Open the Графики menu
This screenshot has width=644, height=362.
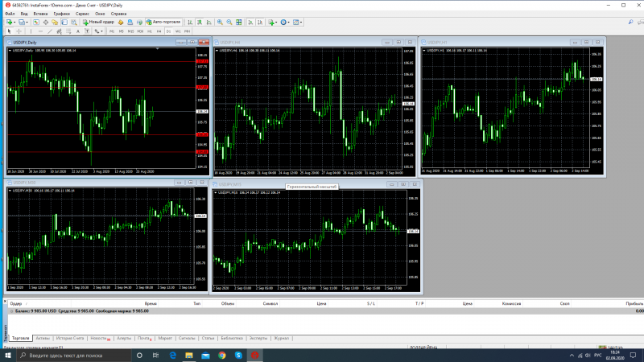pyautogui.click(x=62, y=14)
